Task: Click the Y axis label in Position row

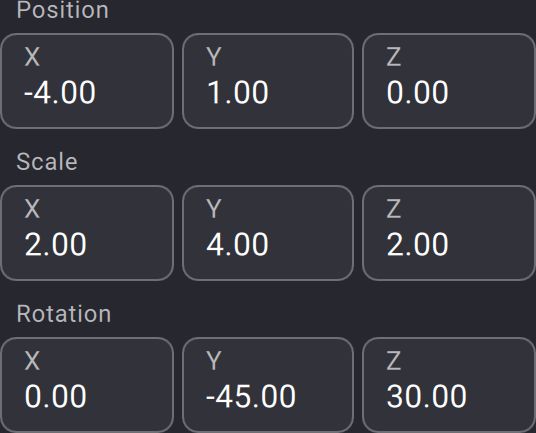Action: pyautogui.click(x=214, y=56)
